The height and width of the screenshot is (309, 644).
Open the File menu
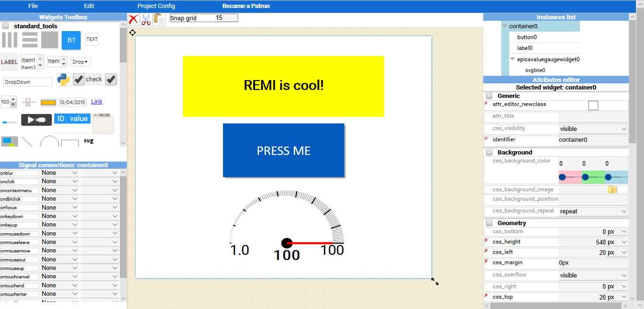[x=33, y=6]
